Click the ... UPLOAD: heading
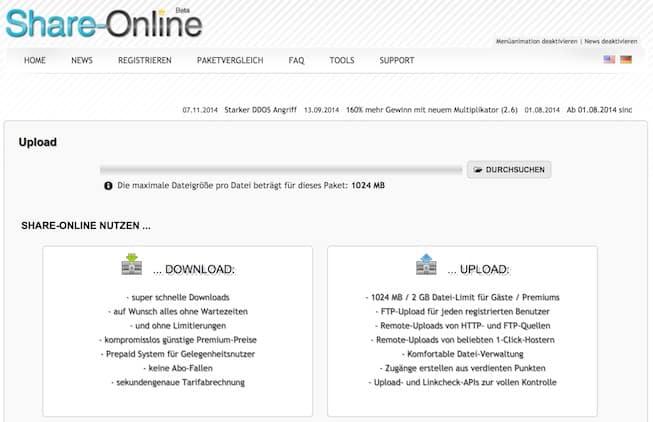653x422 pixels. [477, 269]
